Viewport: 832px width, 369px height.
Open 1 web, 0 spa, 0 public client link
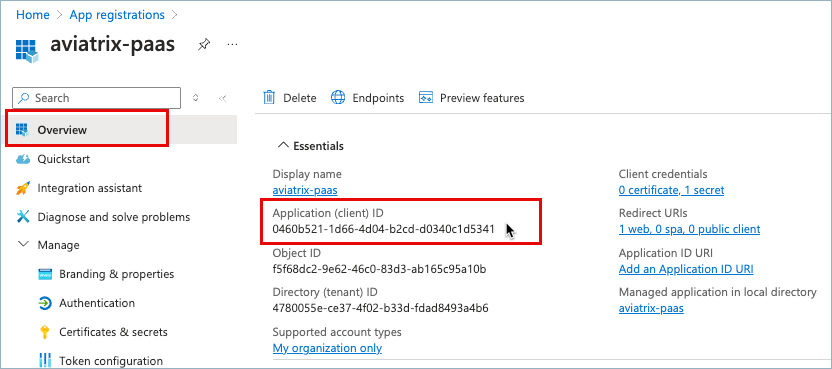(689, 229)
